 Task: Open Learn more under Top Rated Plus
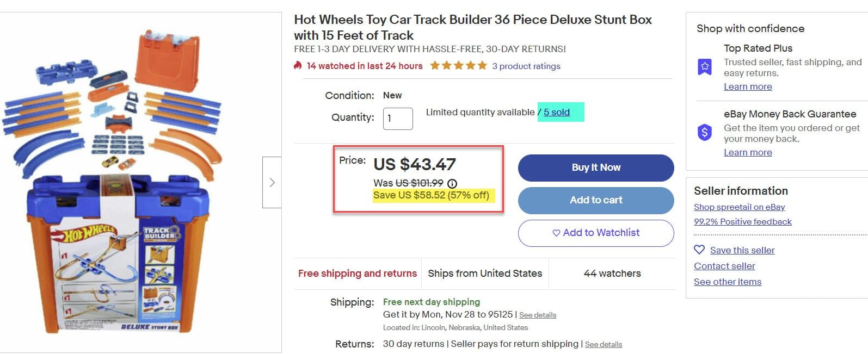coord(748,86)
